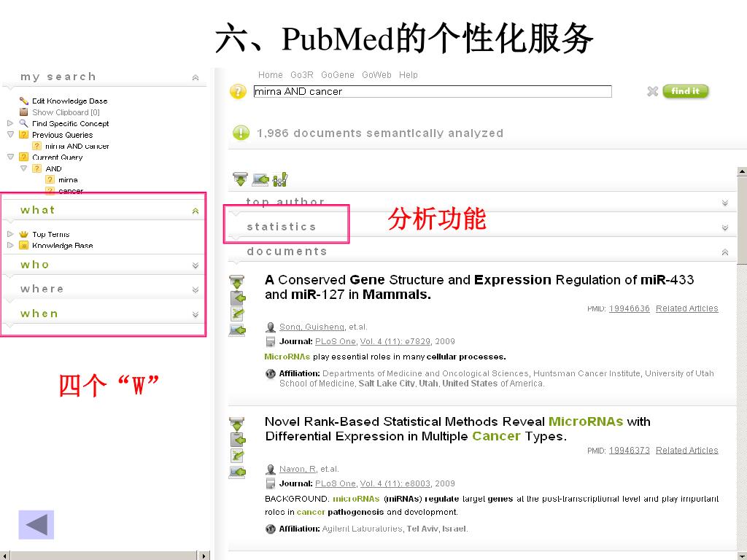Click the note icon of the Rank-Based Methods article
The width and height of the screenshot is (747, 560).
coord(237,455)
